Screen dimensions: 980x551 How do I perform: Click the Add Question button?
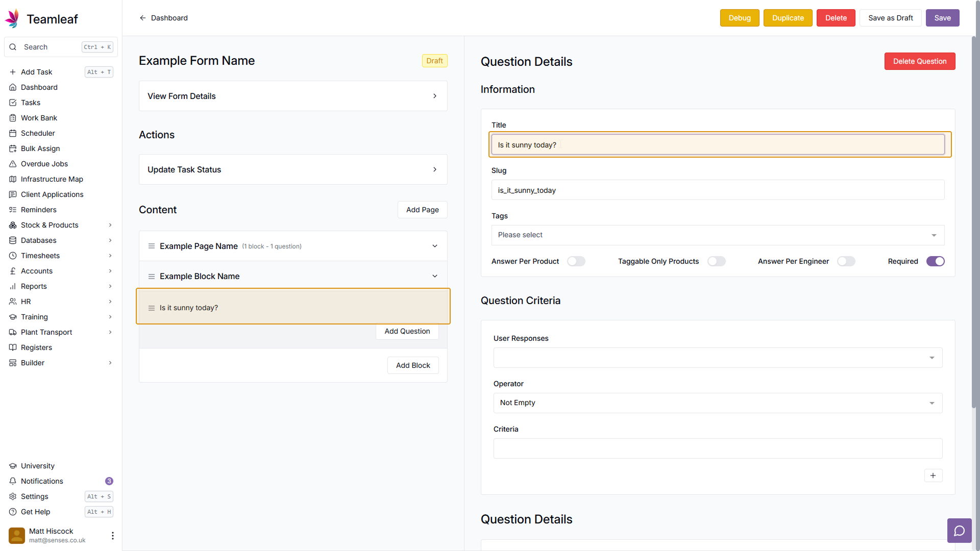click(x=407, y=332)
